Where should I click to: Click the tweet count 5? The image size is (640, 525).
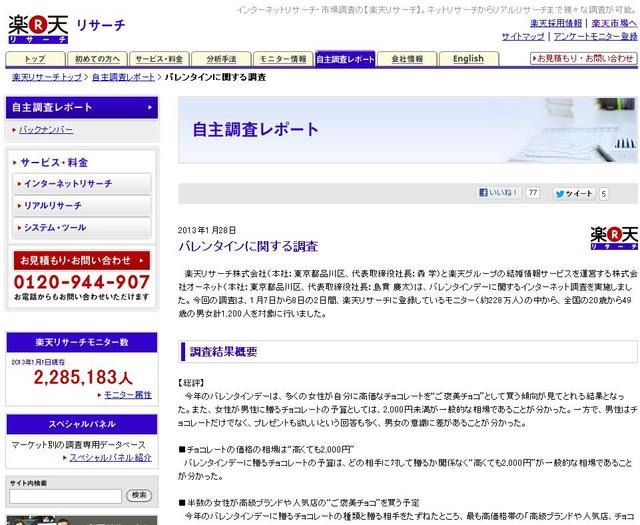click(x=604, y=194)
